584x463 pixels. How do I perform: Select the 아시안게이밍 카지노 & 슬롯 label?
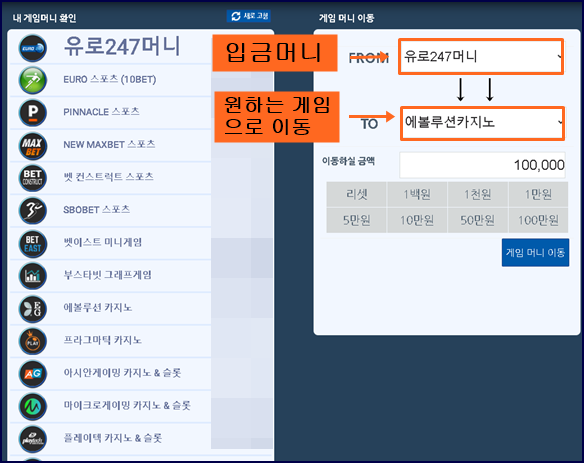(x=122, y=373)
